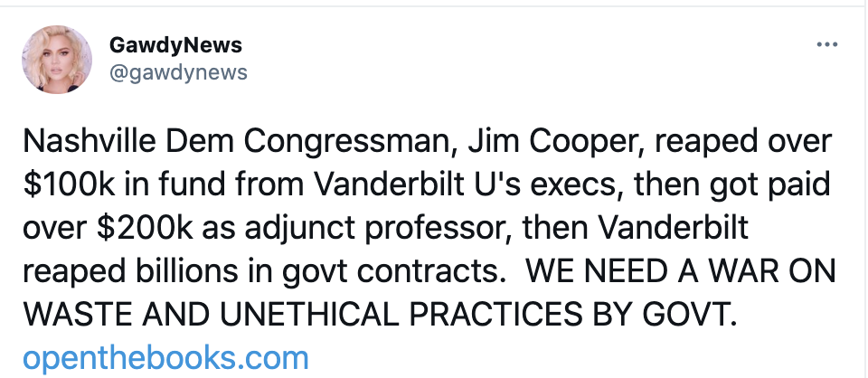The image size is (868, 378).
Task: Open the GawdyNews display name profile
Action: tap(175, 45)
